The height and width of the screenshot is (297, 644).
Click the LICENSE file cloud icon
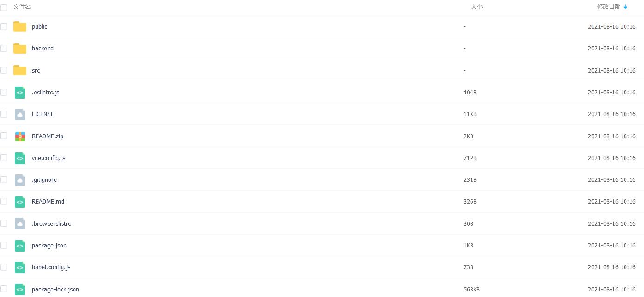[x=20, y=114]
